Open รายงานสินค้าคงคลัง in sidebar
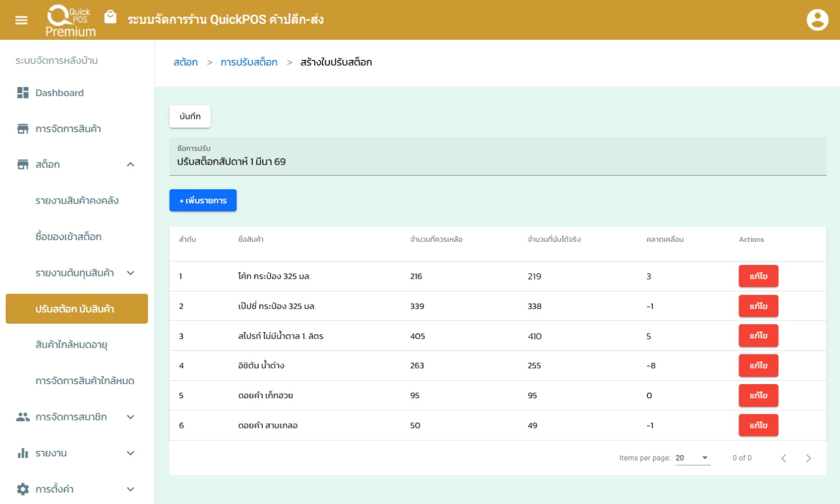The image size is (840, 504). pyautogui.click(x=77, y=200)
